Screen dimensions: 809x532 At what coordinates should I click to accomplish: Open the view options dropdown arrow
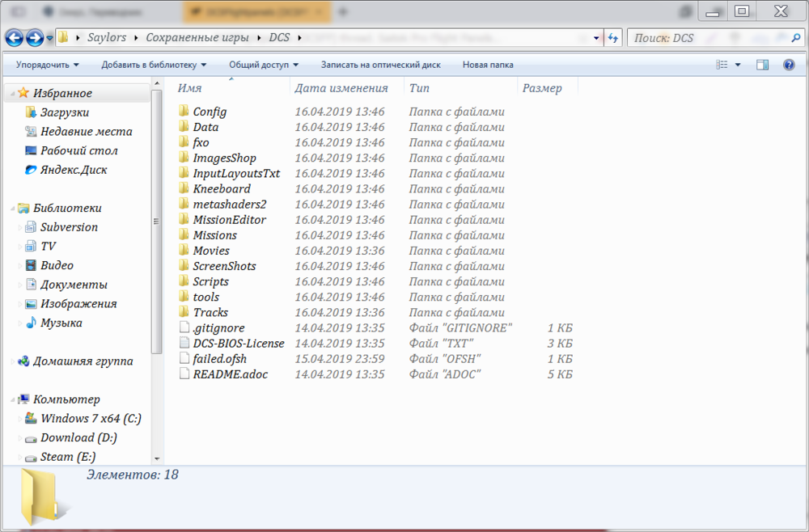click(737, 65)
